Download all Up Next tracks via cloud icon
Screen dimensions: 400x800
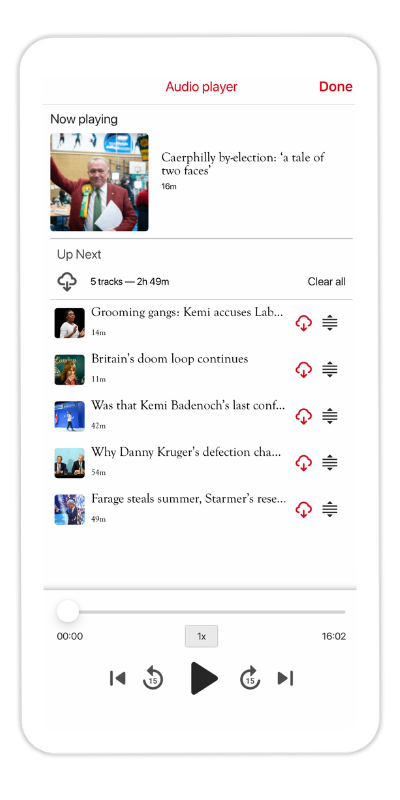coord(67,282)
